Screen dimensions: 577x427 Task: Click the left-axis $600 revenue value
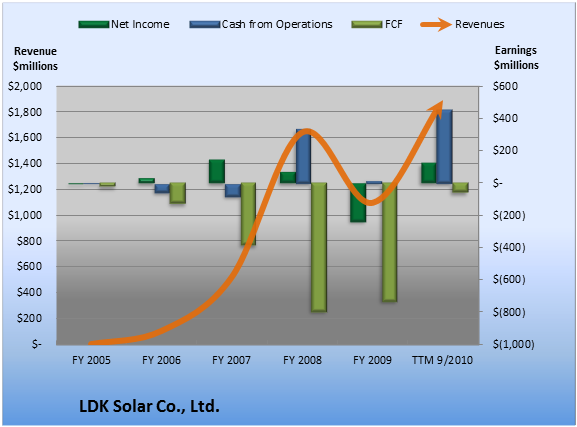[29, 266]
